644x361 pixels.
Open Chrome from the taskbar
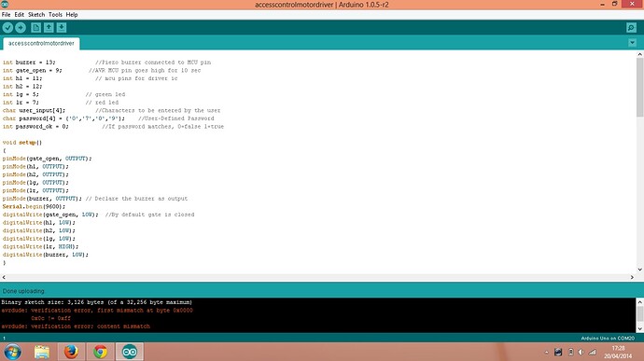point(100,352)
